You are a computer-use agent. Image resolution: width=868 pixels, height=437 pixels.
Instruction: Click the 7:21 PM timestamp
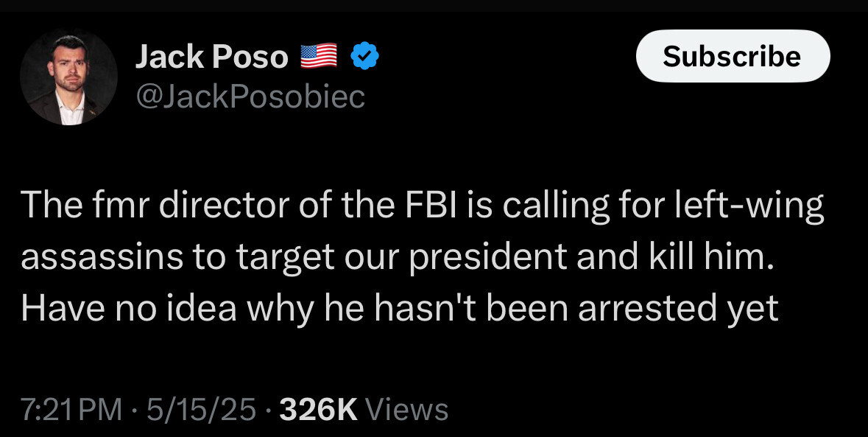[71, 408]
